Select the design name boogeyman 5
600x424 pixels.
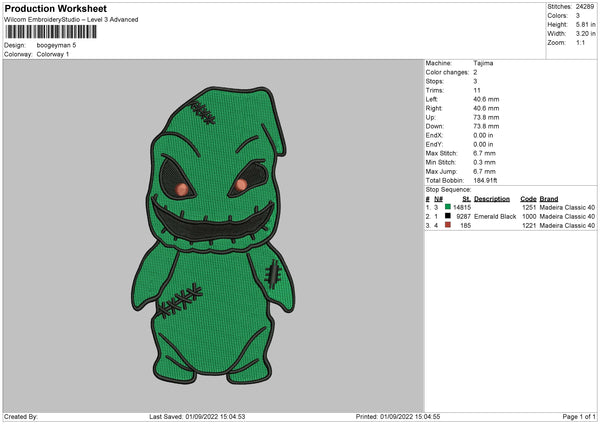click(56, 45)
